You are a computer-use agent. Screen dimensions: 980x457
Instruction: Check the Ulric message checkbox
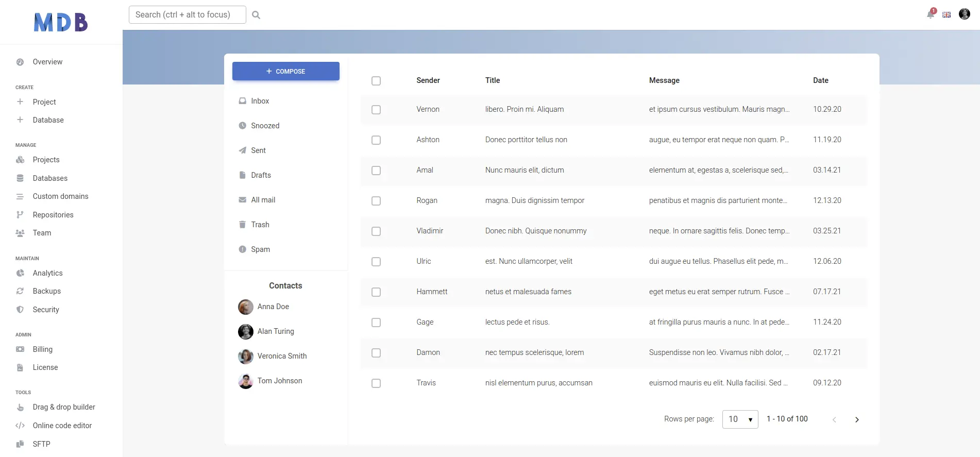point(376,262)
